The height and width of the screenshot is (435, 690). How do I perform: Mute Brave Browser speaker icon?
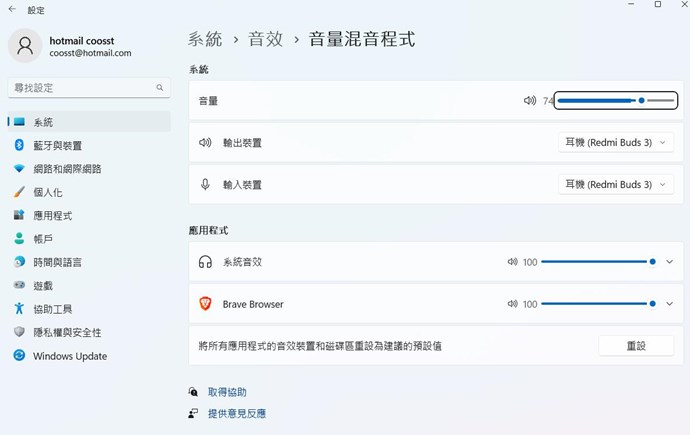click(x=512, y=304)
